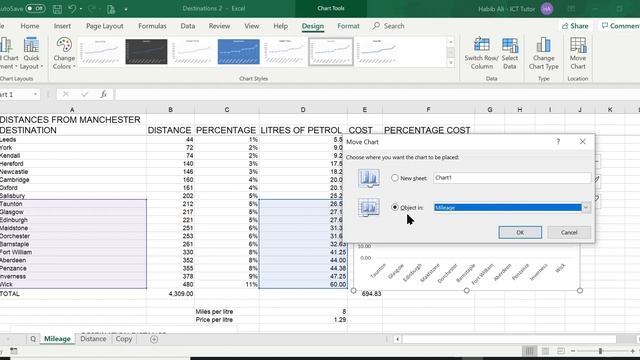The image size is (640, 360).
Task: Click the Insert Function fx icon
Action: (104, 94)
